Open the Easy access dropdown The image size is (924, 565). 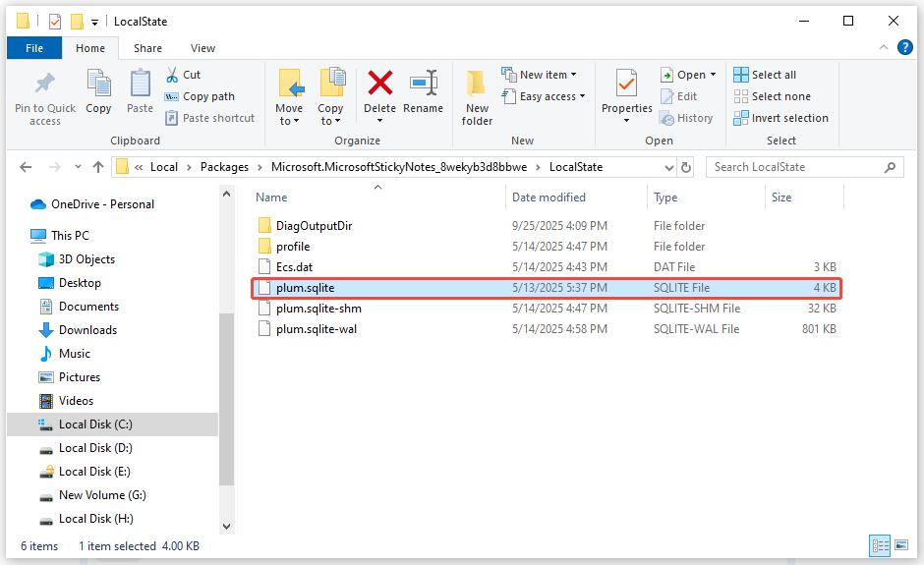pyautogui.click(x=544, y=96)
